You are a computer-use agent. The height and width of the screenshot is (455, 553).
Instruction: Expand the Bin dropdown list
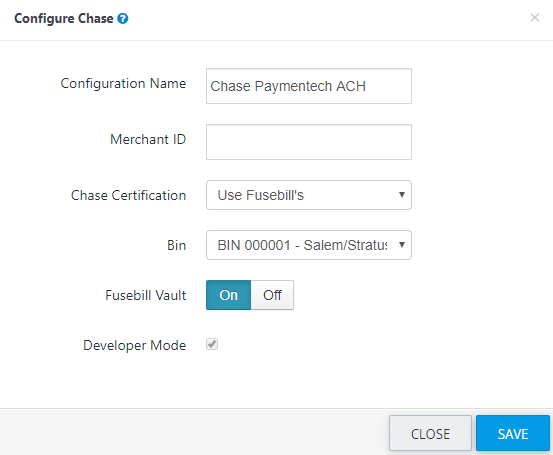(x=309, y=245)
